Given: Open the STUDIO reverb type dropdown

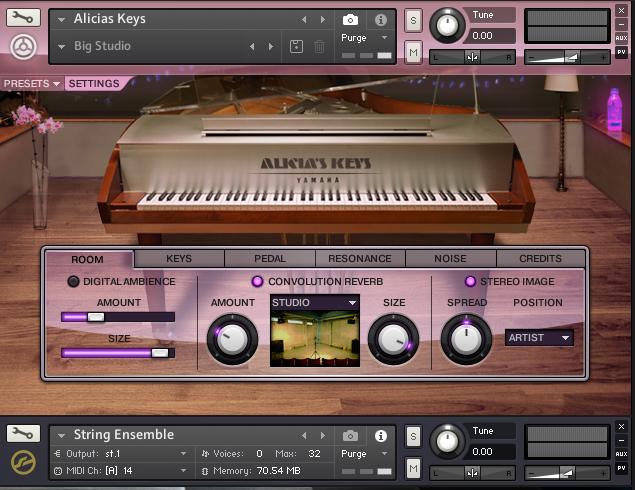Looking at the screenshot, I should (315, 303).
